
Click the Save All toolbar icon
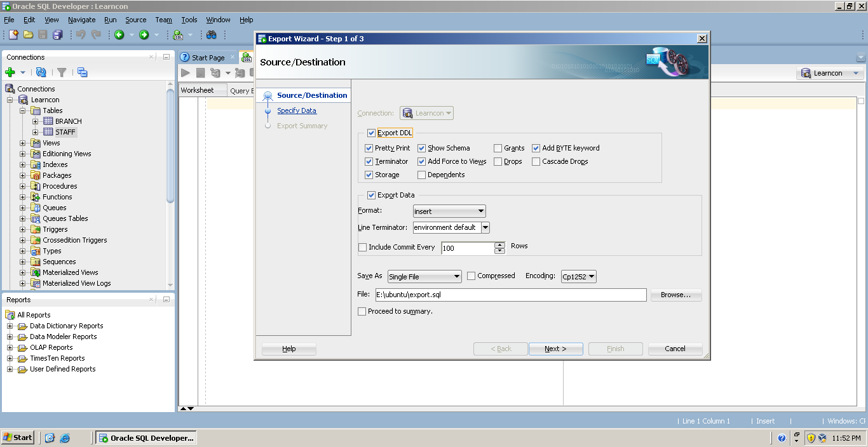click(58, 34)
